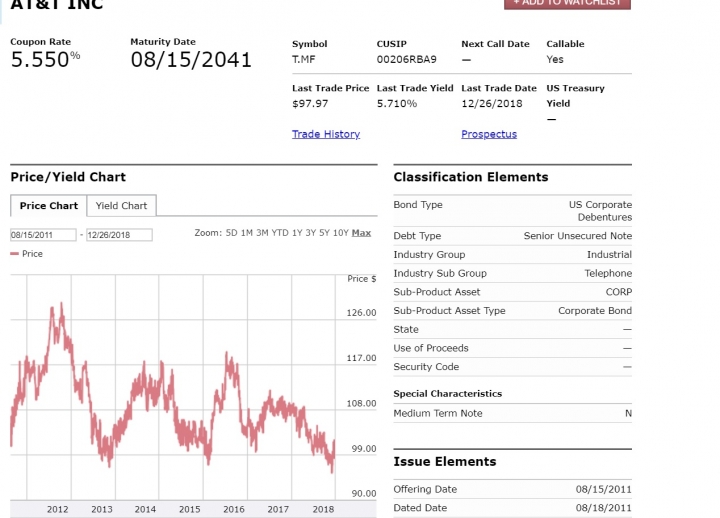Set chart zoom to 3M
720x518 pixels.
262,233
